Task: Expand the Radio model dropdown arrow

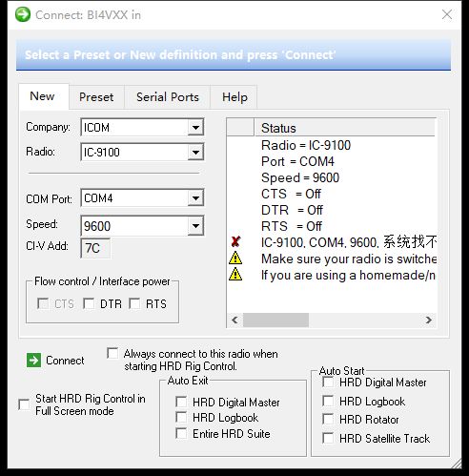Action: [x=195, y=152]
